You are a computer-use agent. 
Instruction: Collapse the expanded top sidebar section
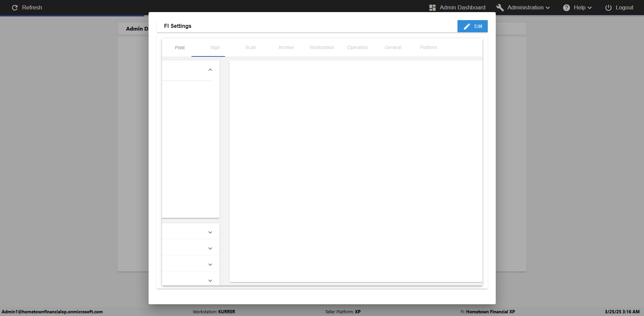(x=210, y=70)
